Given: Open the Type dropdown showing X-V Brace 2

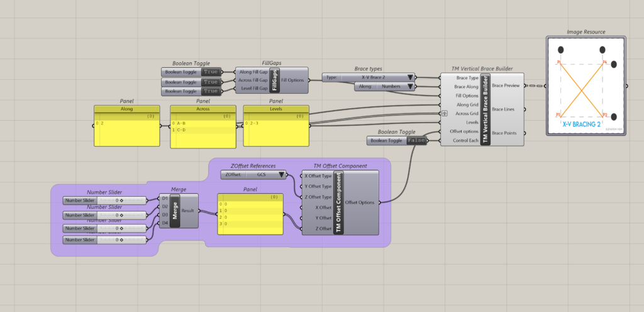Looking at the screenshot, I should pyautogui.click(x=369, y=77).
